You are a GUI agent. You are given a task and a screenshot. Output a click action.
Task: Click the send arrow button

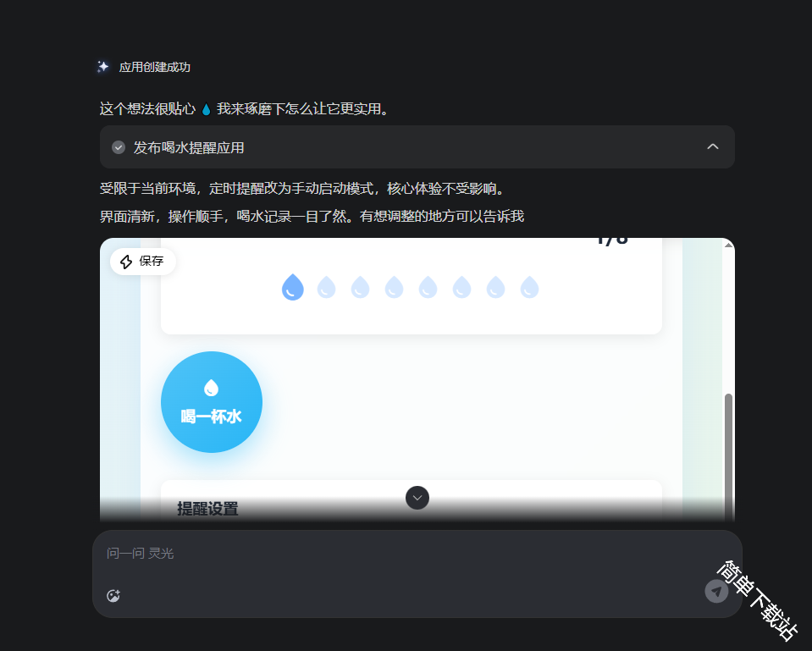[716, 592]
